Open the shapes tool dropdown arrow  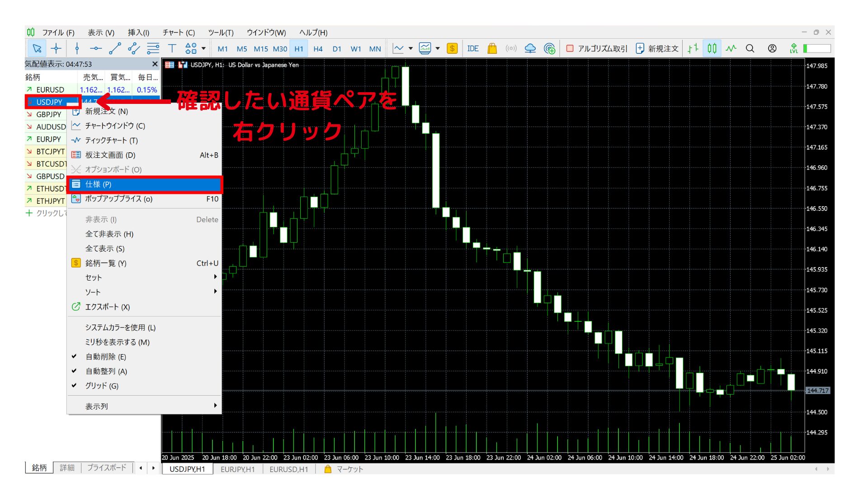click(x=203, y=48)
